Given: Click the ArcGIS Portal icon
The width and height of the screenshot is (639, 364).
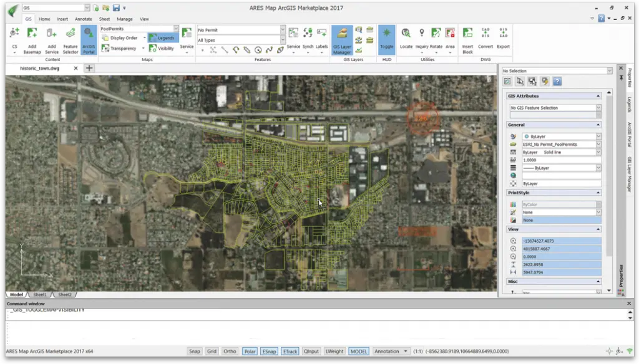Looking at the screenshot, I should (x=88, y=37).
